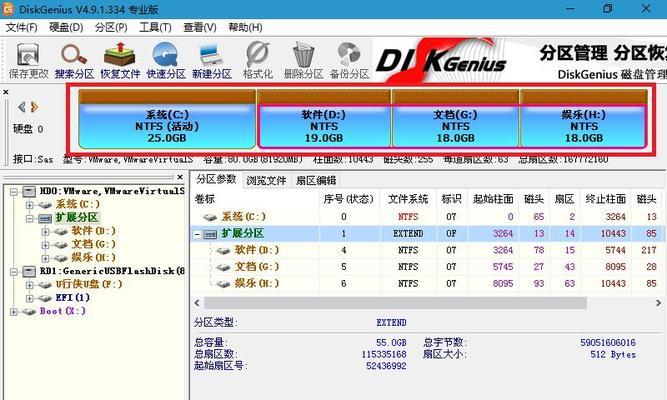This screenshot has height=400, width=667.
Task: Select the 系统(C:) 25.0GB partition block
Action: click(x=167, y=119)
